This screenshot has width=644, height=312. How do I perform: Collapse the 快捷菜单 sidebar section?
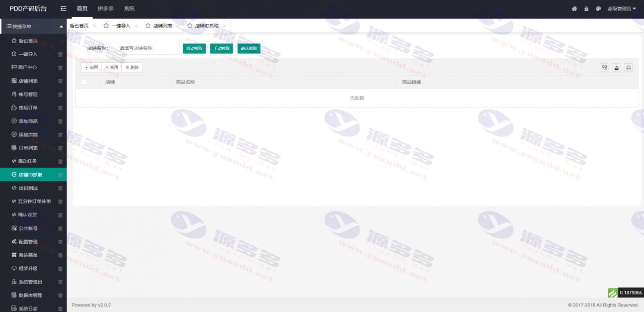coord(33,26)
